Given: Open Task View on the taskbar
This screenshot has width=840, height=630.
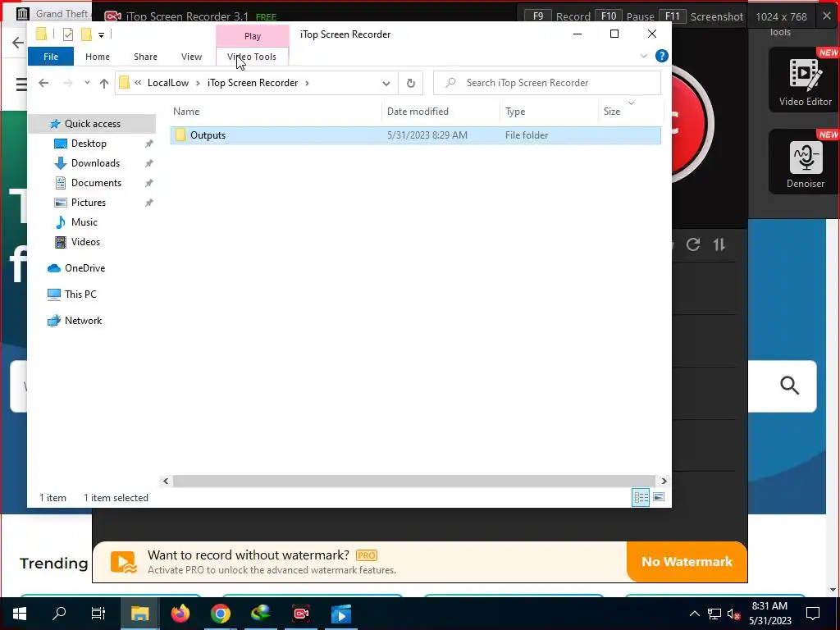Looking at the screenshot, I should [98, 614].
